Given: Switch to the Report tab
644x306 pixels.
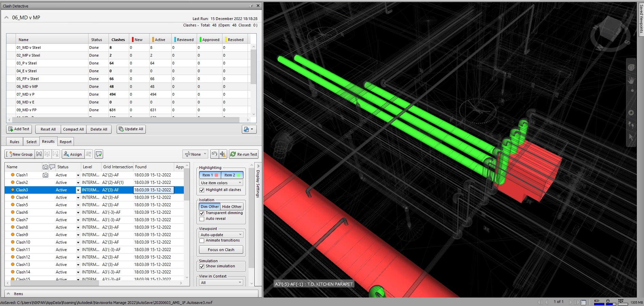Looking at the screenshot, I should tap(65, 141).
